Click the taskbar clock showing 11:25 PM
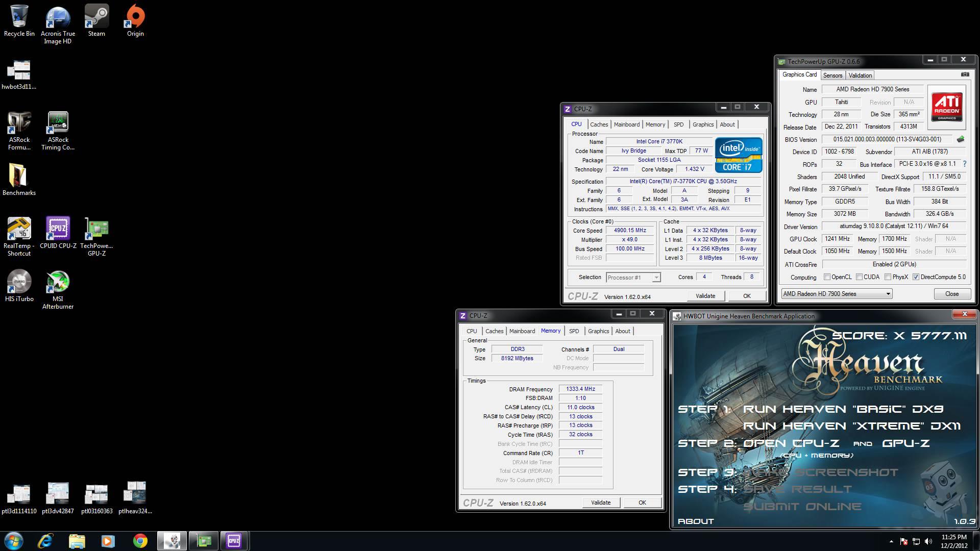This screenshot has width=980, height=551. (x=954, y=541)
